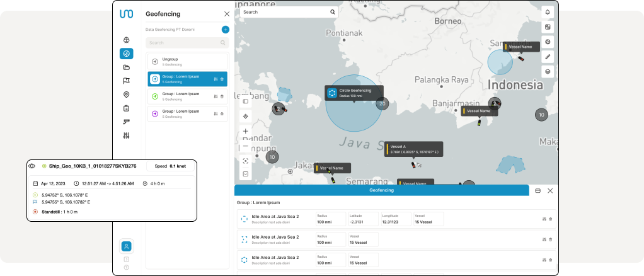This screenshot has height=276, width=644.
Task: Select the Ungroup geofencing item
Action: click(187, 62)
